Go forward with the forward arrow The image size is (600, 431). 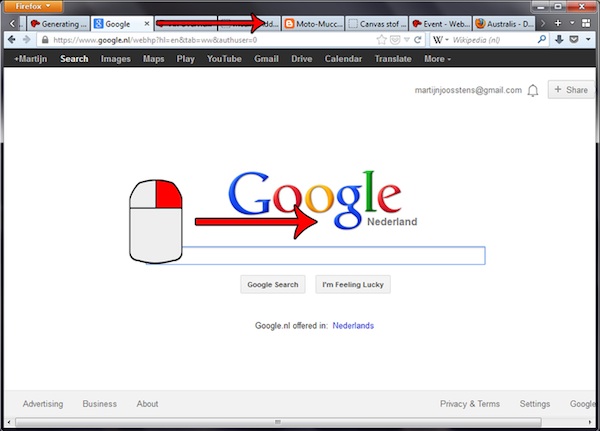[26, 39]
